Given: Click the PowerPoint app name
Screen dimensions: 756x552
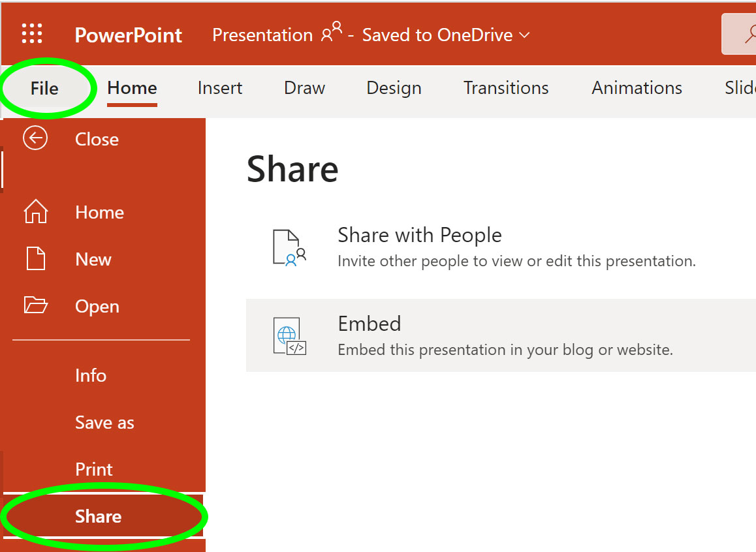Looking at the screenshot, I should click(128, 35).
